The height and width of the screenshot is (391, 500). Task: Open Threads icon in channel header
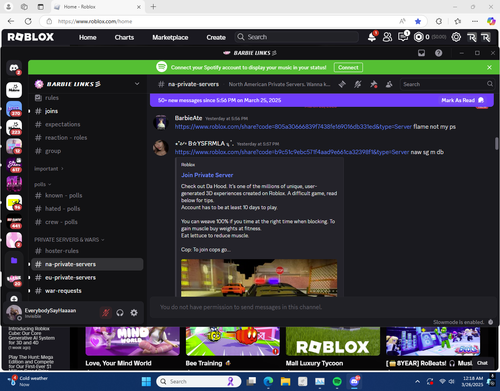pyautogui.click(x=342, y=84)
